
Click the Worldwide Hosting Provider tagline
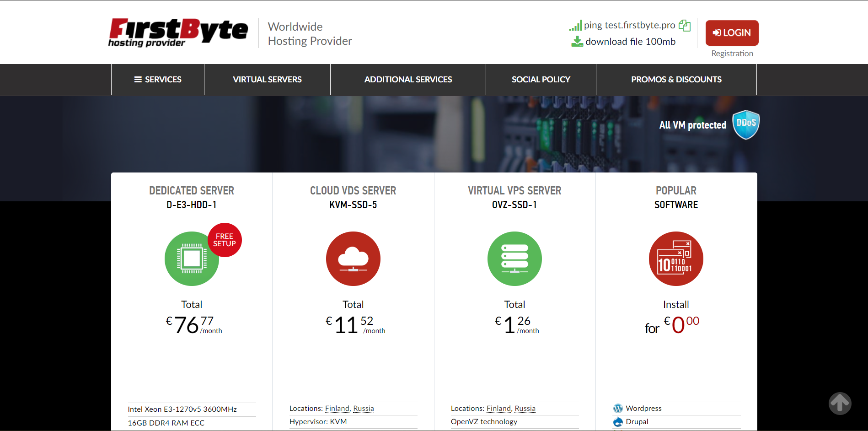310,34
